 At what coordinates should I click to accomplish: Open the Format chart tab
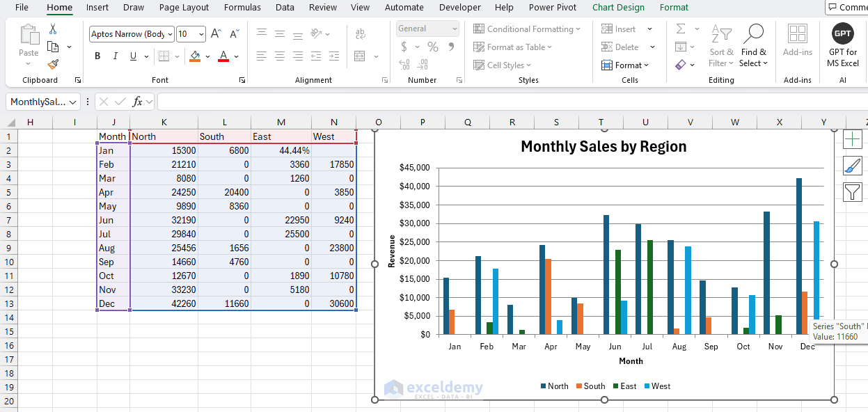coord(674,8)
